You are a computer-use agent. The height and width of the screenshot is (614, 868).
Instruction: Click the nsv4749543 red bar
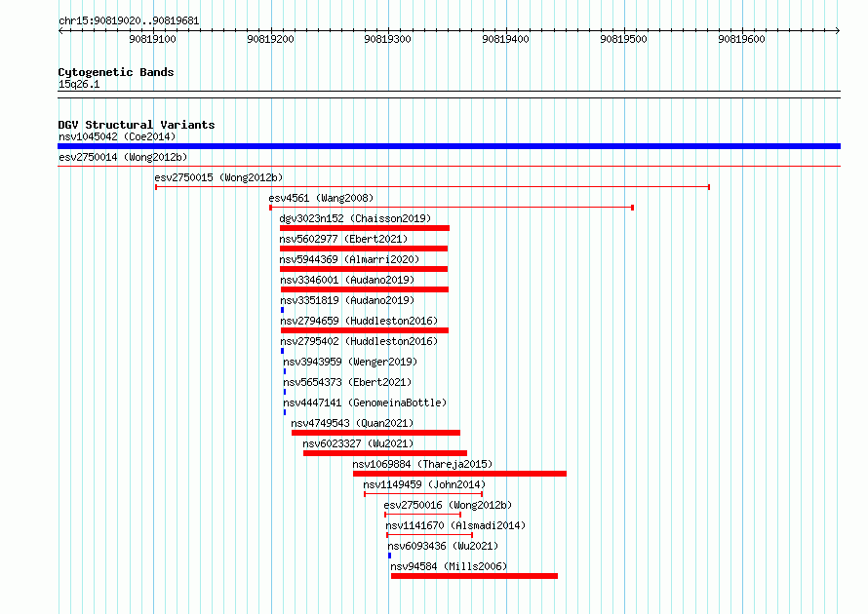pyautogui.click(x=375, y=433)
